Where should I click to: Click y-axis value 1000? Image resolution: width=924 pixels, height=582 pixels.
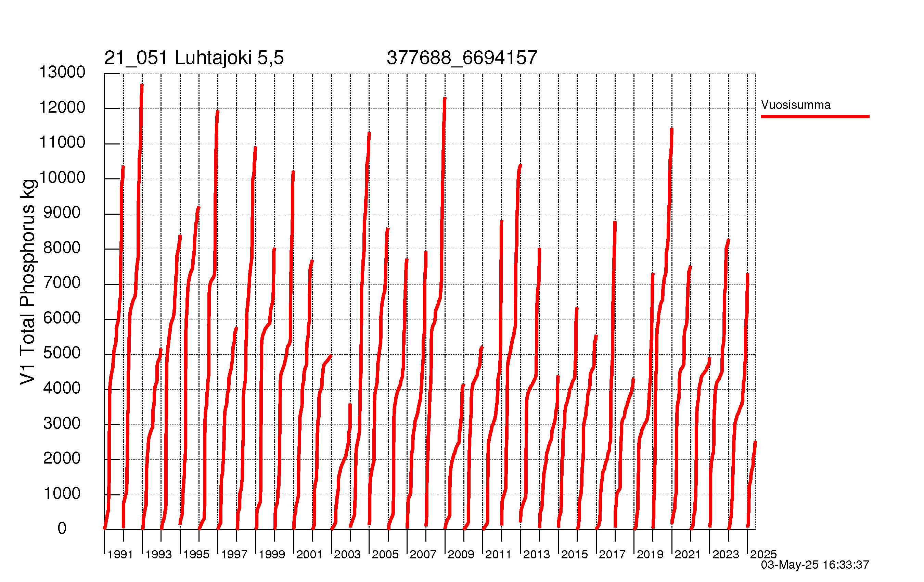tap(62, 494)
